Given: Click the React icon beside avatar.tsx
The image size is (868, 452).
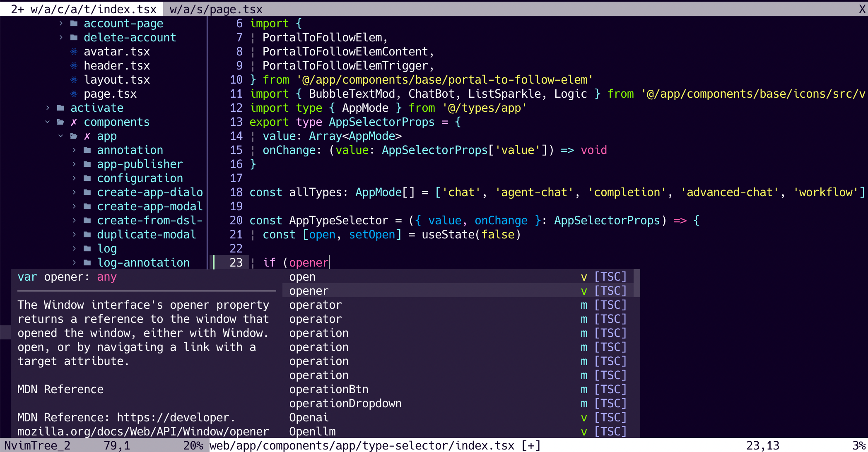Looking at the screenshot, I should tap(74, 52).
